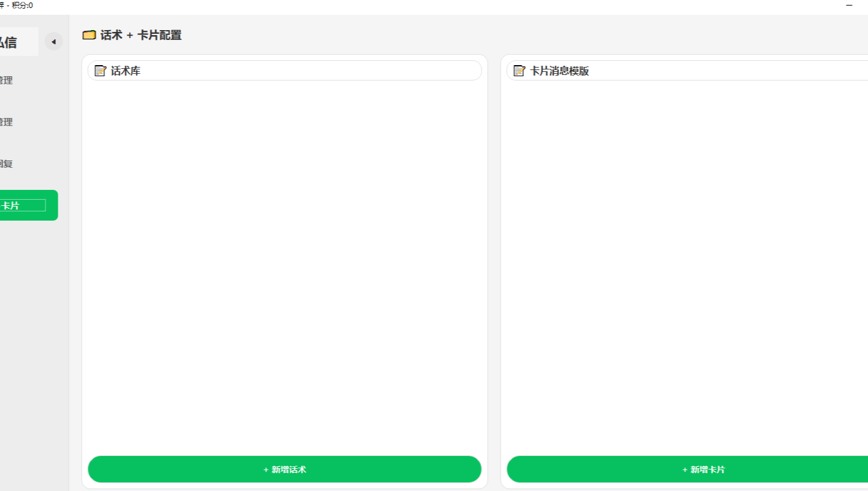
Task: Click the empty list area under 话术库
Action: (x=284, y=268)
